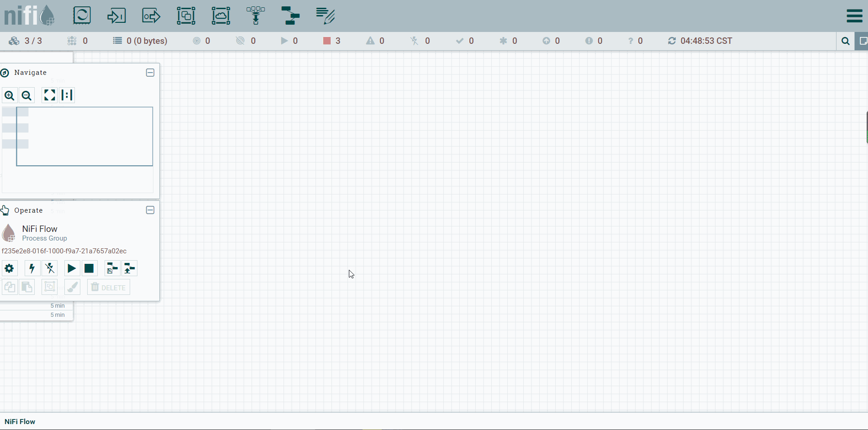Select the Label toolbar icon

point(325,16)
